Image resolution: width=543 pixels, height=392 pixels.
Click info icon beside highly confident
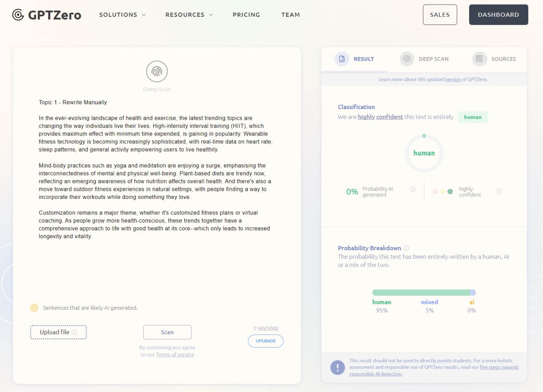(499, 192)
